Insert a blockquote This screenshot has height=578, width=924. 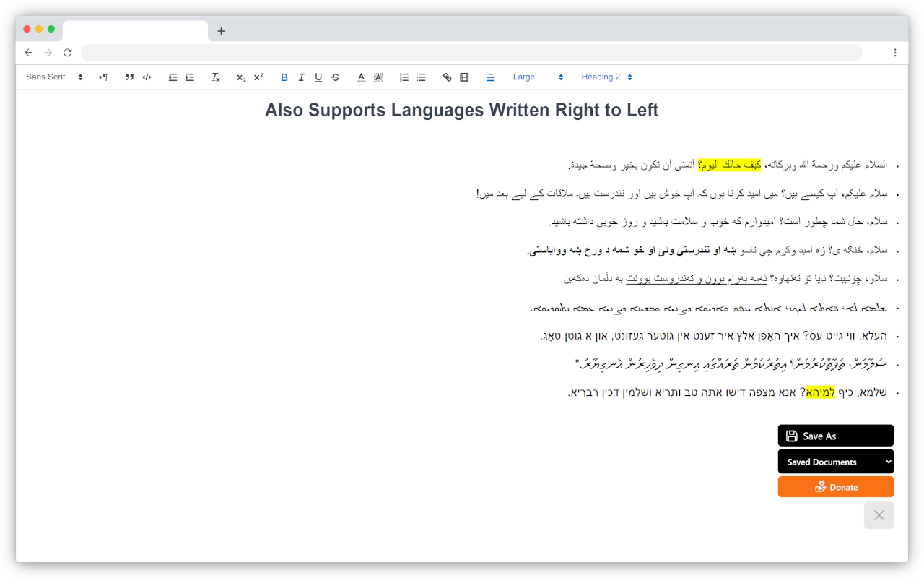[129, 77]
